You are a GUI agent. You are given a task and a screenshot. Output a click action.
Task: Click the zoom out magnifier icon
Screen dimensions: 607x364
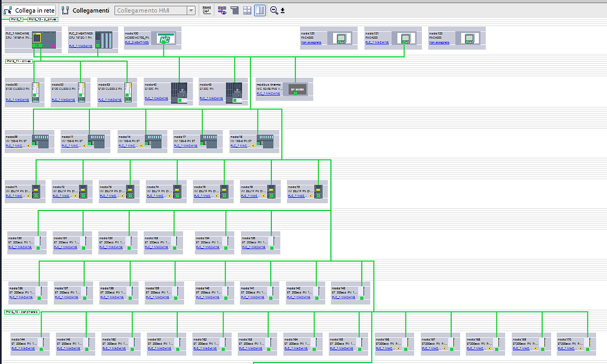[273, 11]
